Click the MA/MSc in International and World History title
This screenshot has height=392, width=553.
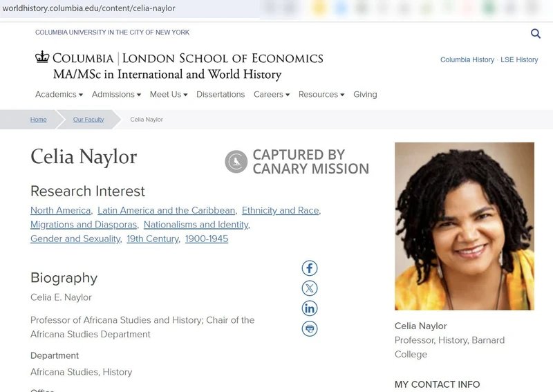pyautogui.click(x=167, y=75)
